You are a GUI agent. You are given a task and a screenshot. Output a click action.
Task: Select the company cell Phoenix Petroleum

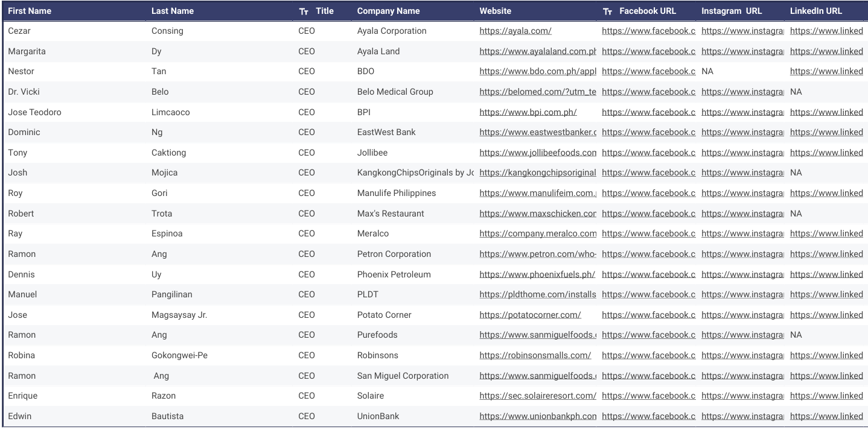pyautogui.click(x=394, y=274)
